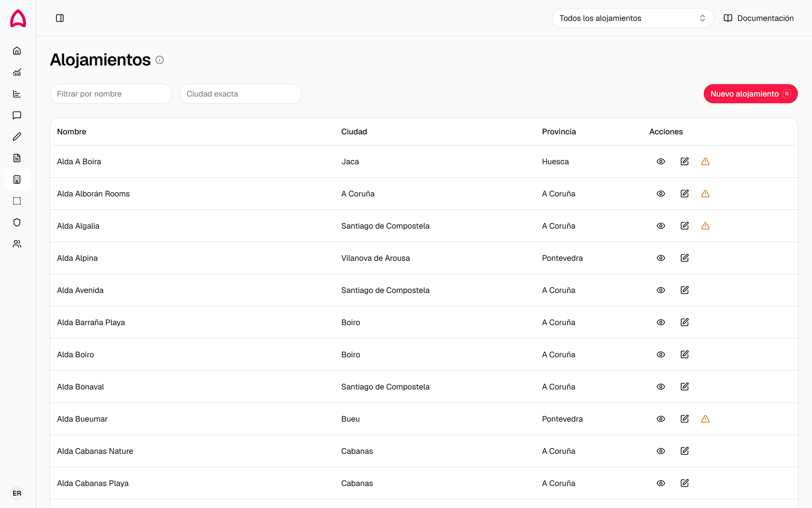This screenshot has height=508, width=812.
Task: View the Alda Bueumar accommodation
Action: pyautogui.click(x=661, y=419)
